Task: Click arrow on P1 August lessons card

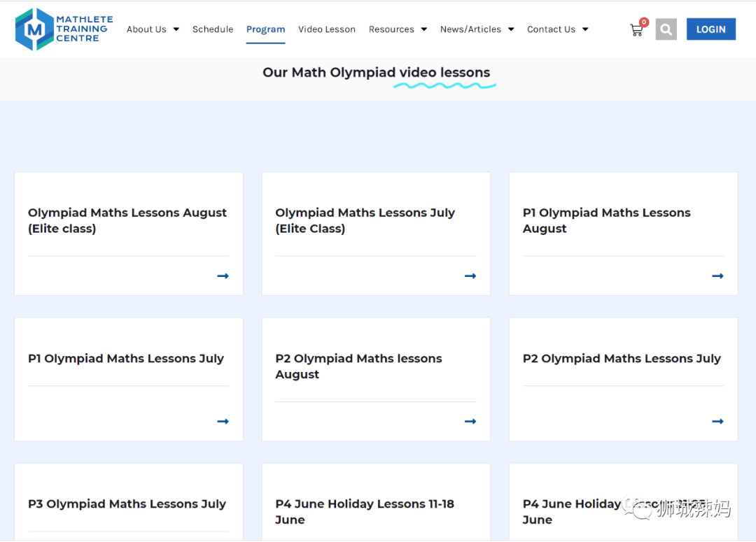Action: point(717,276)
